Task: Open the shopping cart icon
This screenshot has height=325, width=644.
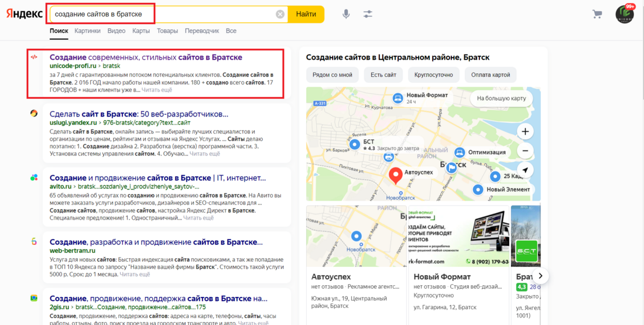Action: [597, 15]
